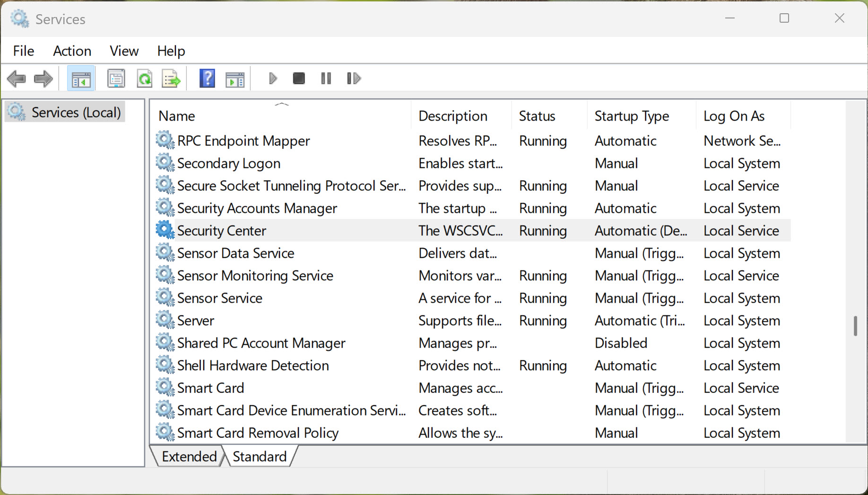Stop Service using the square icon
Viewport: 868px width, 495px height.
coord(299,78)
